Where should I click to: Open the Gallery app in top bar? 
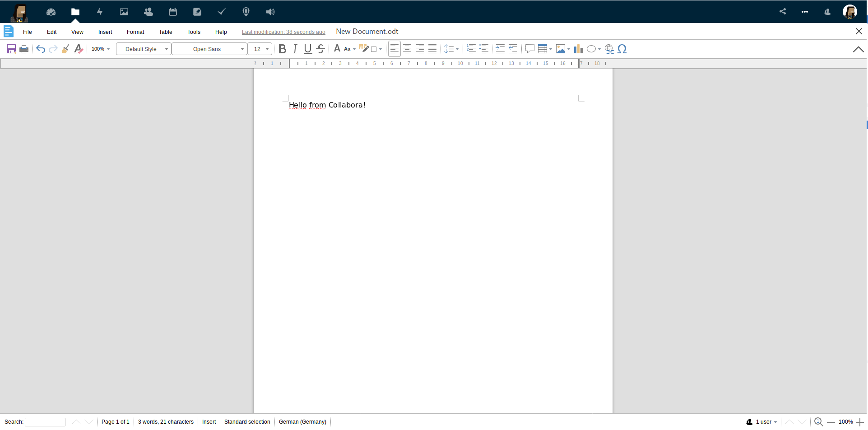124,12
